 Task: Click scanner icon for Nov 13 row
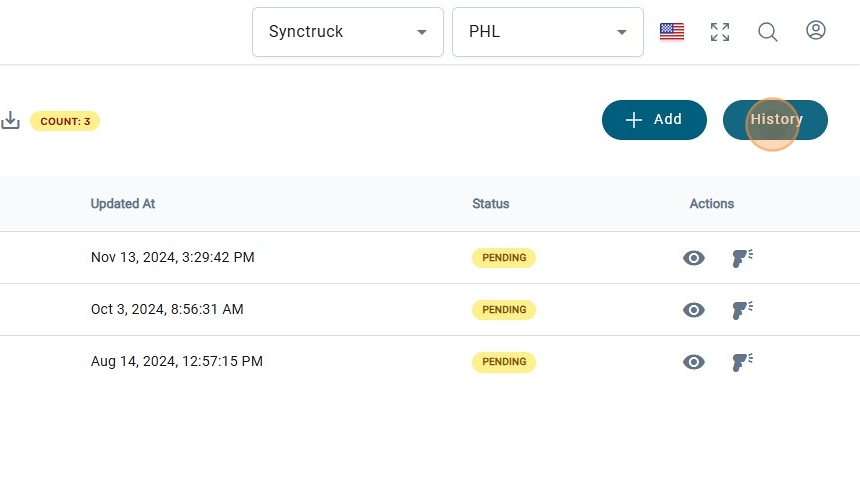pos(742,258)
